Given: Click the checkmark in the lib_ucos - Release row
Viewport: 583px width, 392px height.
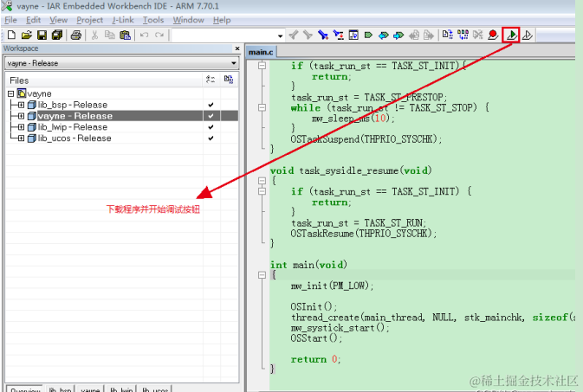Looking at the screenshot, I should coord(211,138).
